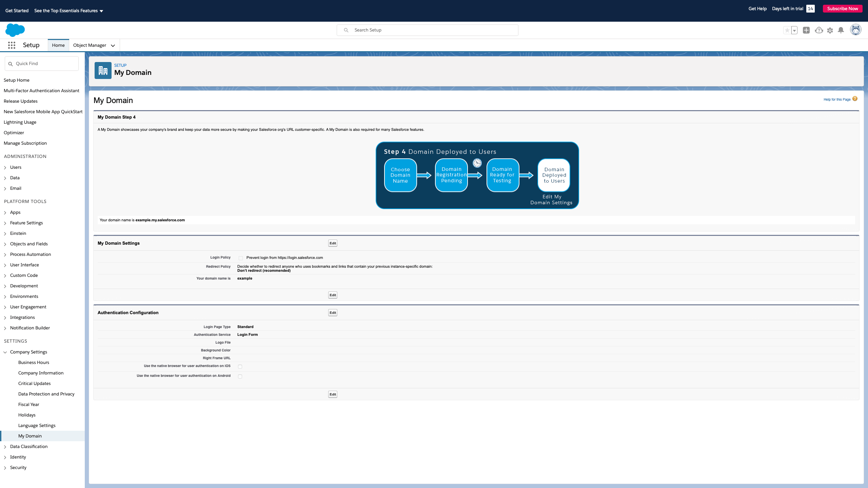
Task: Click the favorites star icon
Action: pos(787,30)
